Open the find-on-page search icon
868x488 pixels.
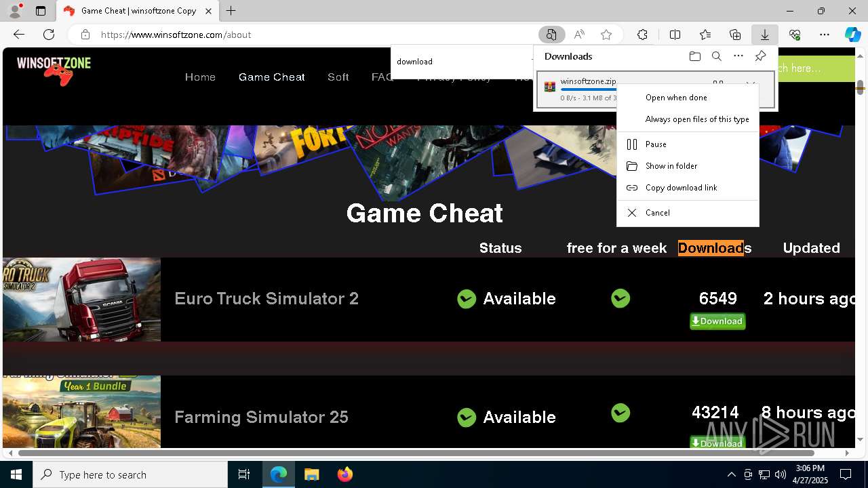551,35
